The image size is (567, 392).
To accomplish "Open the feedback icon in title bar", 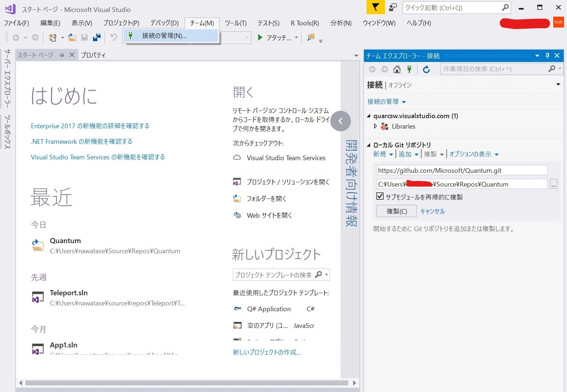I will 393,7.
